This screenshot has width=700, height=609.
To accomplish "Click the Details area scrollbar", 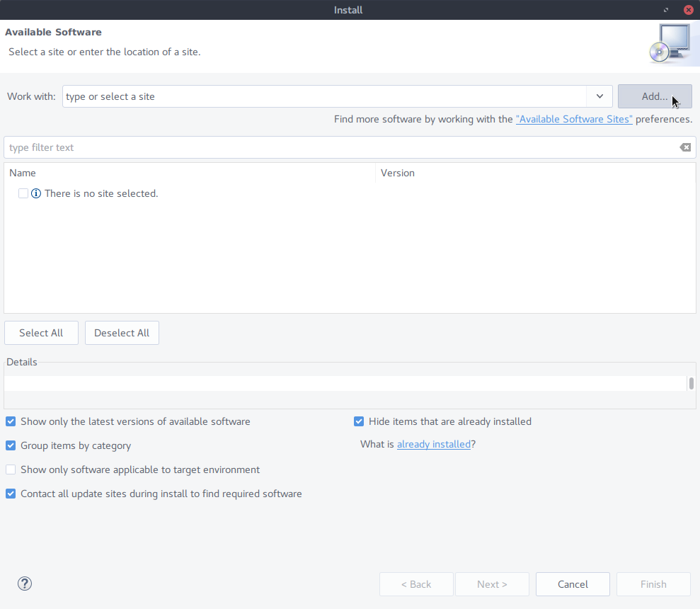I will tap(691, 383).
